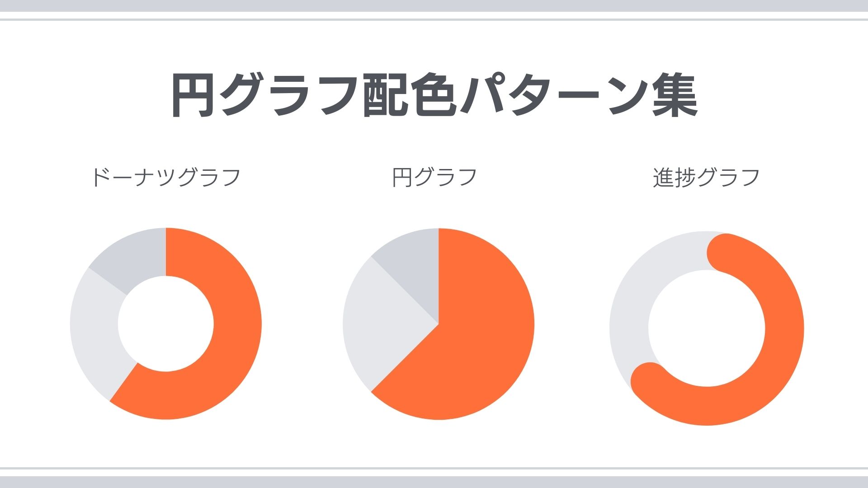Click the thin gray line below the top bar

click(434, 19)
